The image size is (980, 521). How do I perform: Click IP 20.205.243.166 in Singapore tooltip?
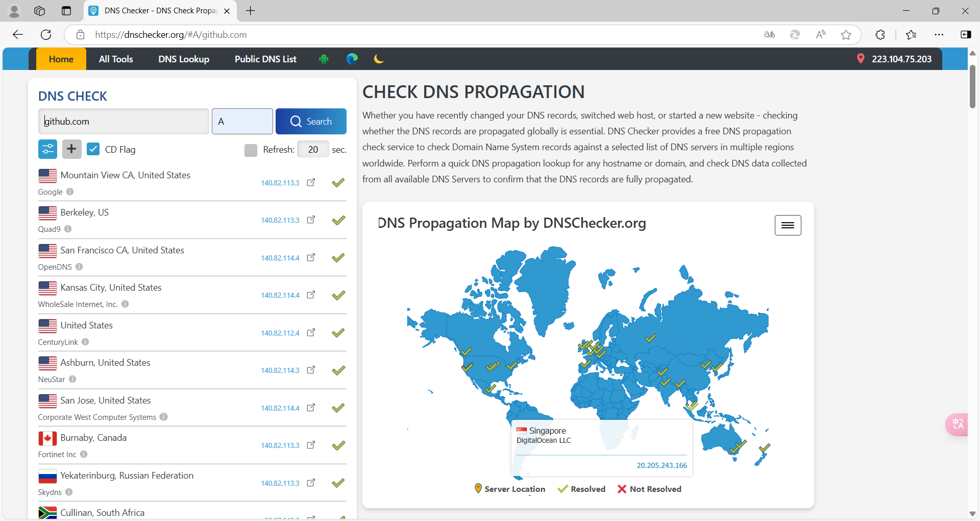point(661,465)
